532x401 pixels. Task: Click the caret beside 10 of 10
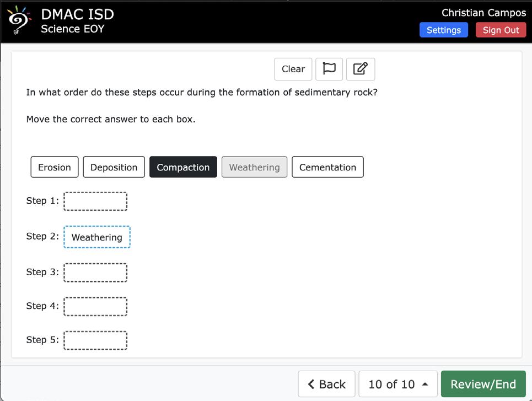click(425, 384)
